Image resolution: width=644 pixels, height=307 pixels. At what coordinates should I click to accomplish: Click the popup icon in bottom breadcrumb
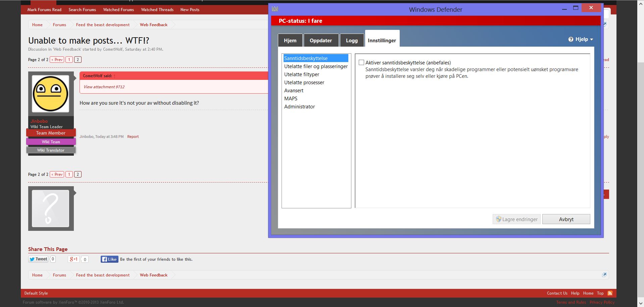(x=604, y=275)
